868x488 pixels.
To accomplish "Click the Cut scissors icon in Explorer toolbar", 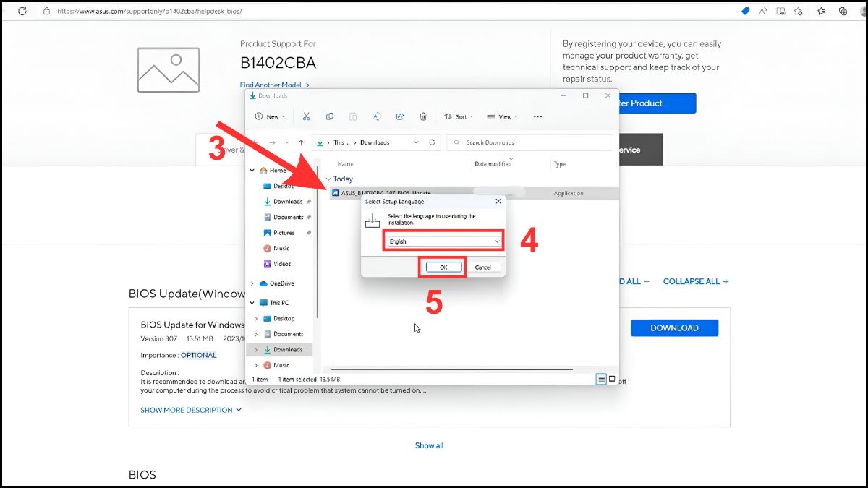I will click(306, 116).
